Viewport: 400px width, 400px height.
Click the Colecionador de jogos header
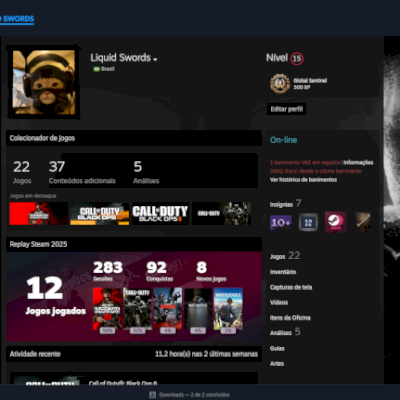(x=134, y=138)
